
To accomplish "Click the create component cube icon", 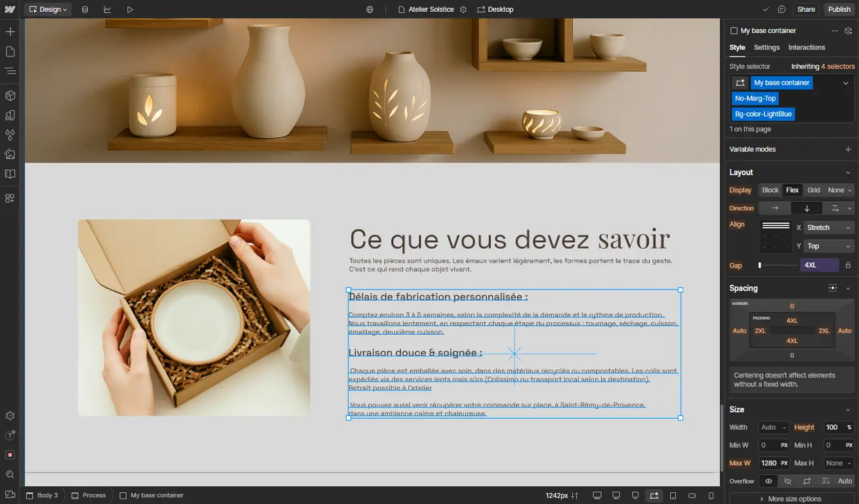I will pos(849,31).
